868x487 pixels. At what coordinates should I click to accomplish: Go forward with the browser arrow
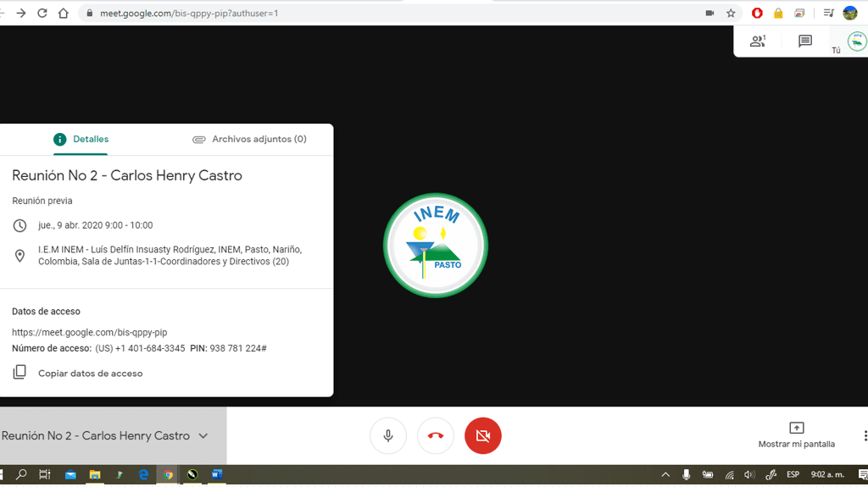21,14
